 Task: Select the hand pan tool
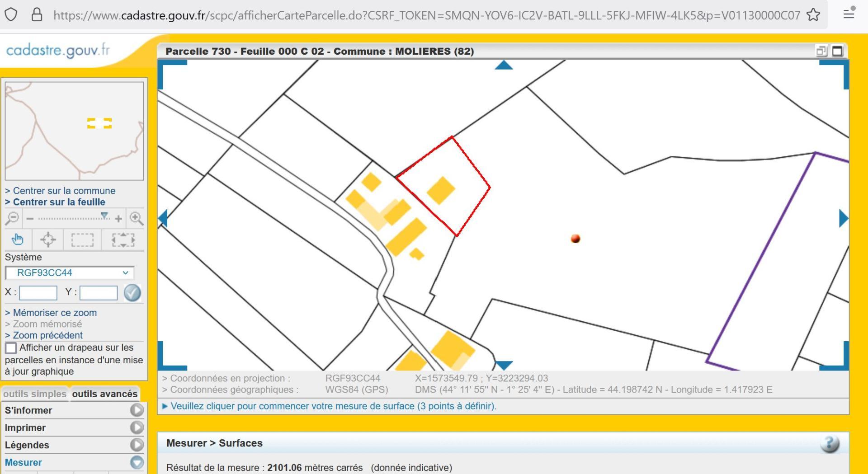coord(18,239)
